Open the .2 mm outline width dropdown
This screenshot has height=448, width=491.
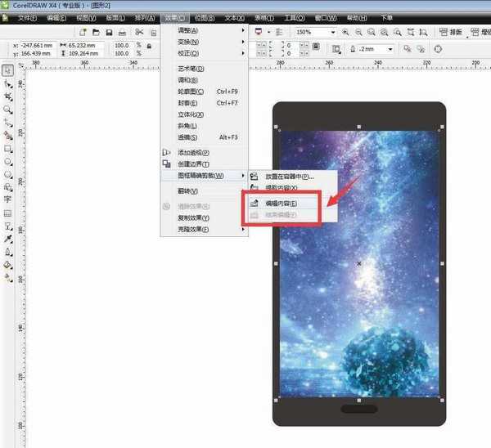click(390, 49)
